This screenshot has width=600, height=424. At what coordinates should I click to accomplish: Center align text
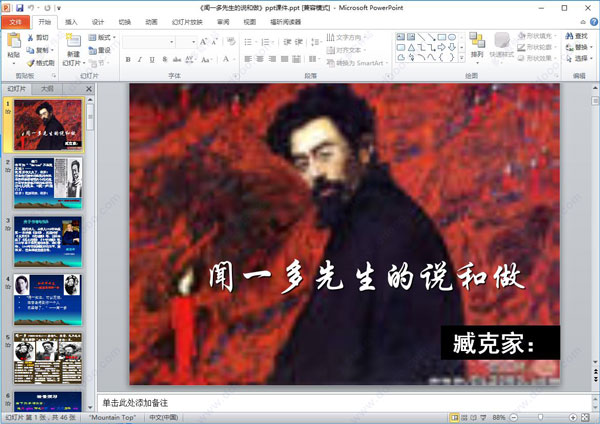(x=260, y=59)
